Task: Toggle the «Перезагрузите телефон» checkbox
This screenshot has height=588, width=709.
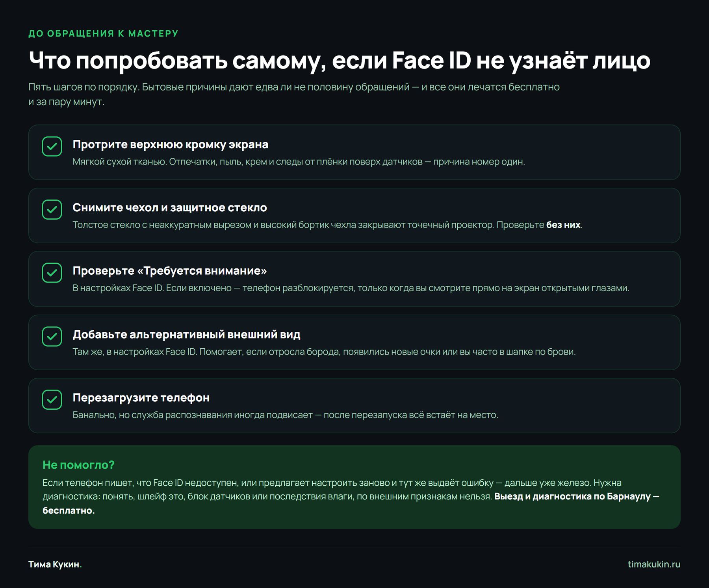Action: pyautogui.click(x=52, y=399)
